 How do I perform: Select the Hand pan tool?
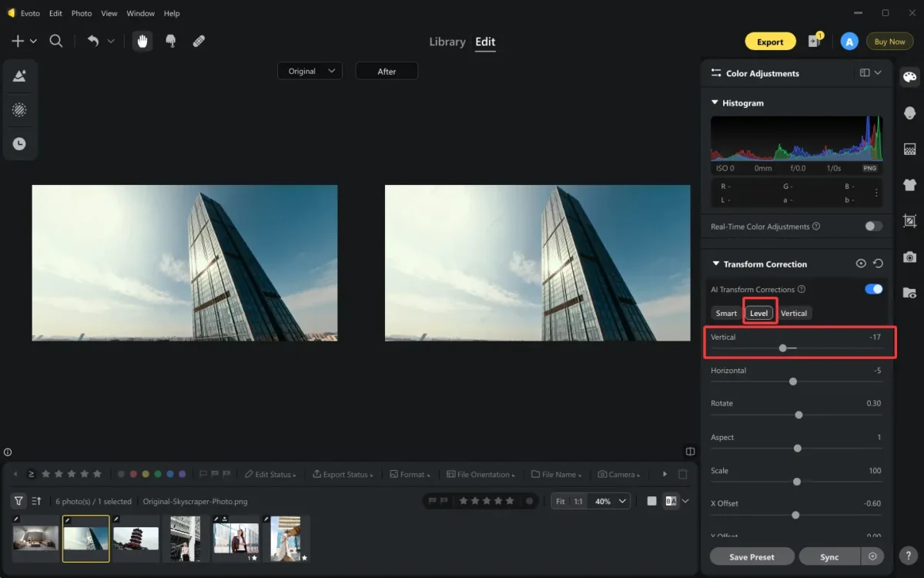(x=142, y=42)
